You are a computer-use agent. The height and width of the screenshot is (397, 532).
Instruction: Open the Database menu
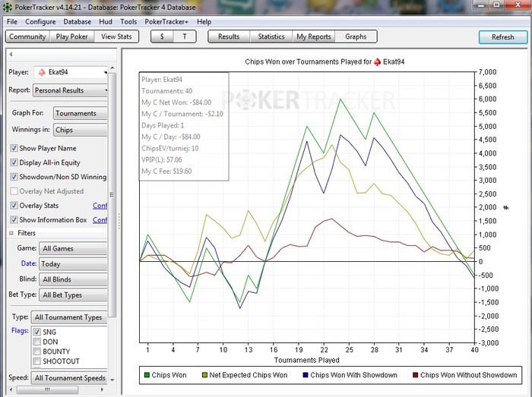point(78,22)
